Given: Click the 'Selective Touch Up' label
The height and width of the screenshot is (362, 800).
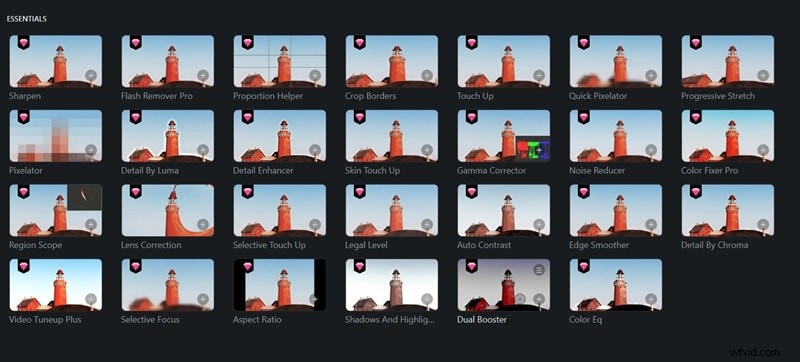Looking at the screenshot, I should click(269, 245).
